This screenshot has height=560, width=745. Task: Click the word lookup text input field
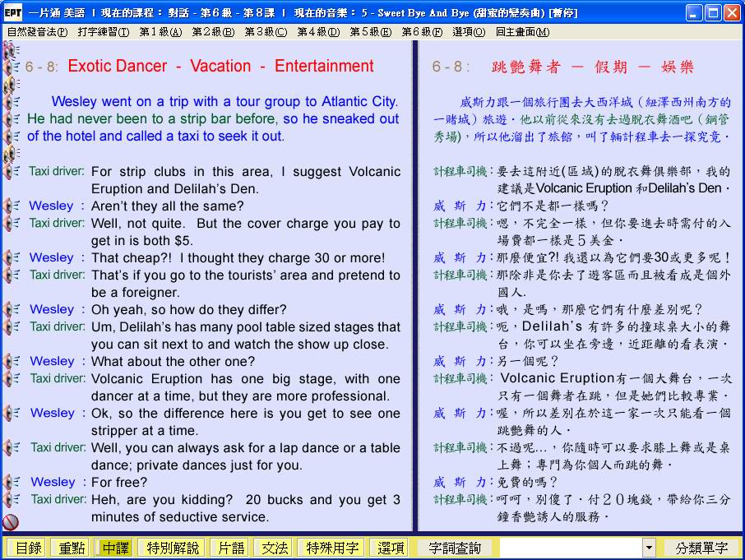[x=570, y=548]
